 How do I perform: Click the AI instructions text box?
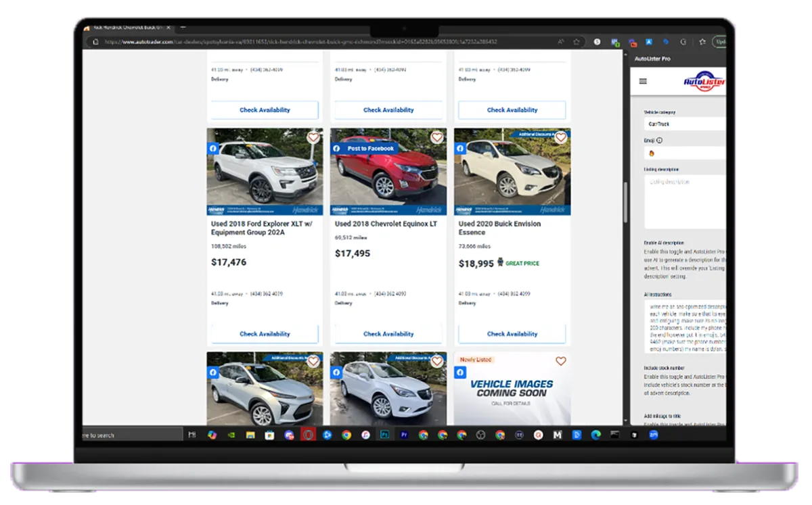point(684,327)
